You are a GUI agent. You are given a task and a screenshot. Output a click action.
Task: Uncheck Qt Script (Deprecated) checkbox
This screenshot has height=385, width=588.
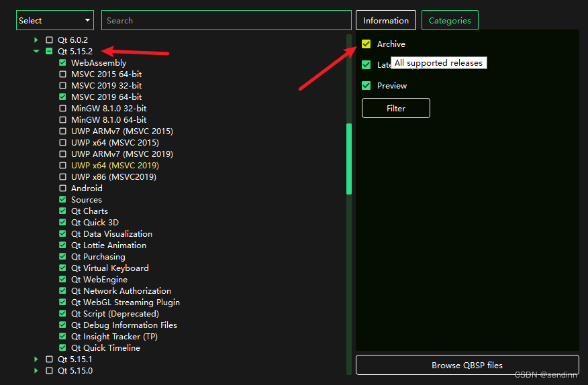[x=62, y=313]
